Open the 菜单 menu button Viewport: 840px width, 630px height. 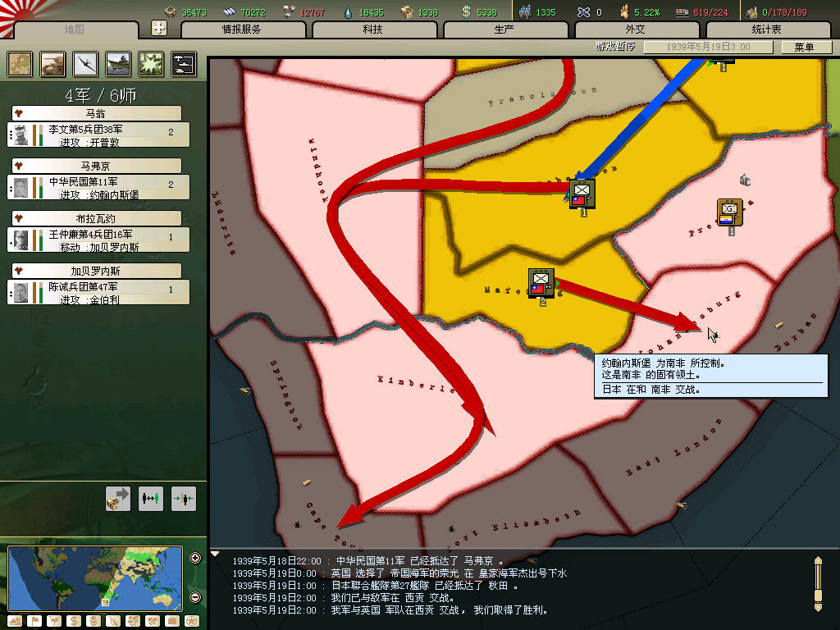click(804, 47)
